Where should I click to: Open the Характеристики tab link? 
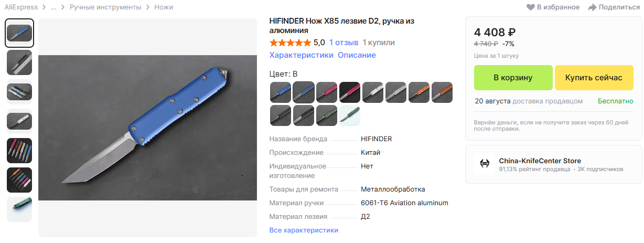301,55
